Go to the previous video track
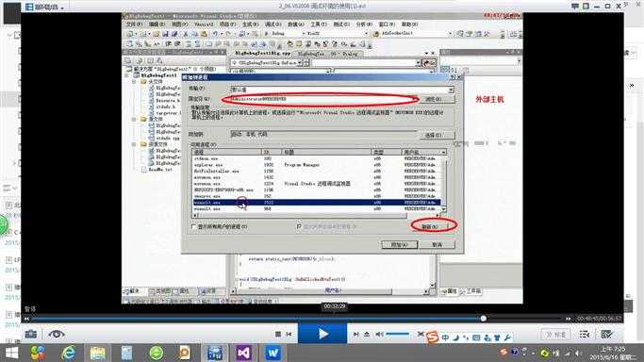Screen dimensions: 644x362 point(289,335)
